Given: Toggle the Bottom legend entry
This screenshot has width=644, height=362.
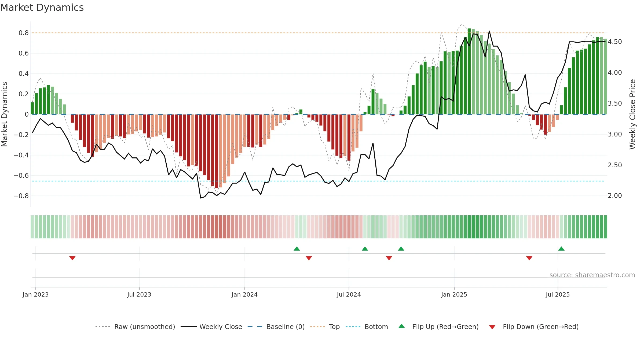Looking at the screenshot, I should tap(367, 327).
